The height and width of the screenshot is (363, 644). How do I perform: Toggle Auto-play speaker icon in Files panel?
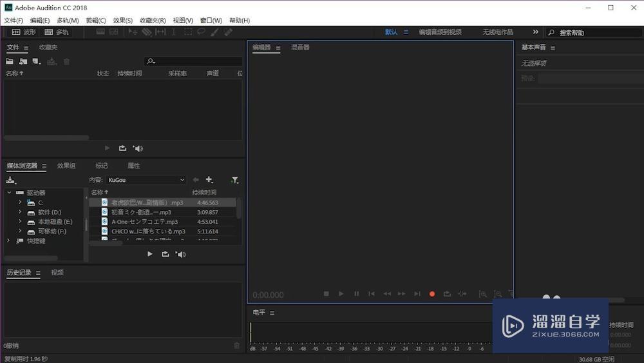coord(138,148)
